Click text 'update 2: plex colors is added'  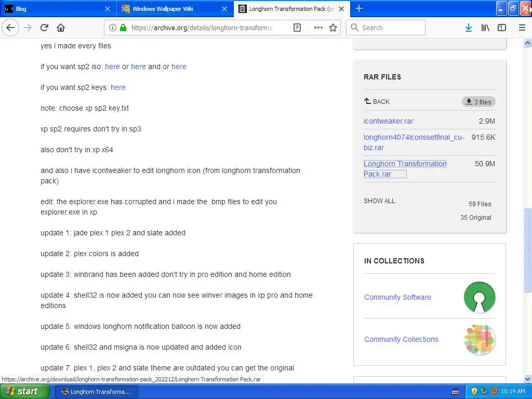click(x=89, y=254)
